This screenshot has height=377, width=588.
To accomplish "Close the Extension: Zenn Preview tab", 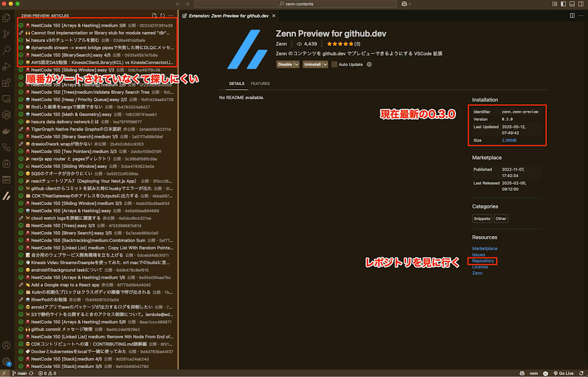I will click(x=274, y=16).
